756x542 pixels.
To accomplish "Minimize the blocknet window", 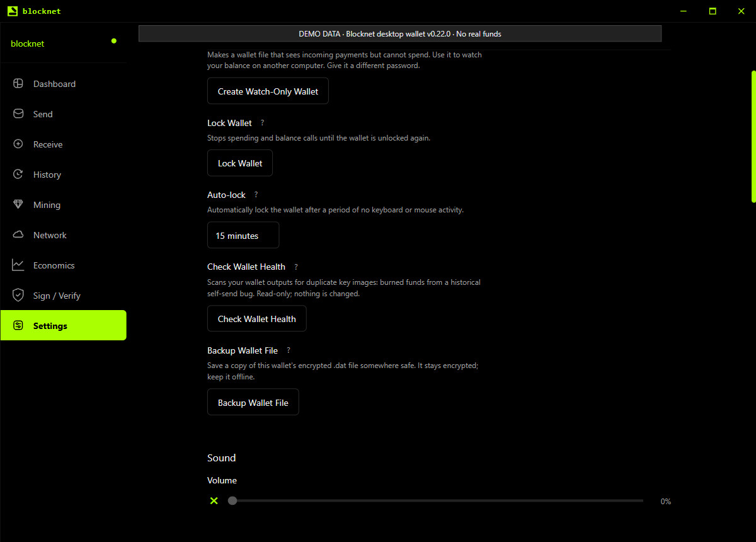I will click(x=684, y=11).
